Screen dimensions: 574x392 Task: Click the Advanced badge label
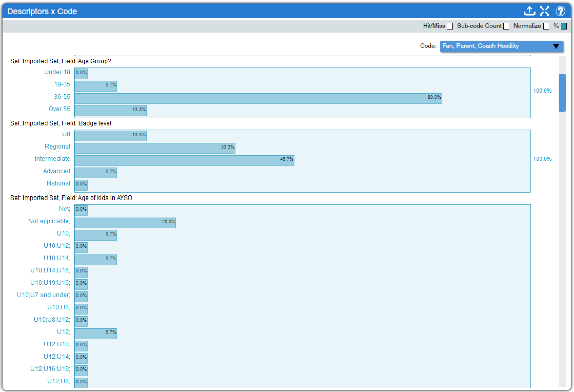56,171
